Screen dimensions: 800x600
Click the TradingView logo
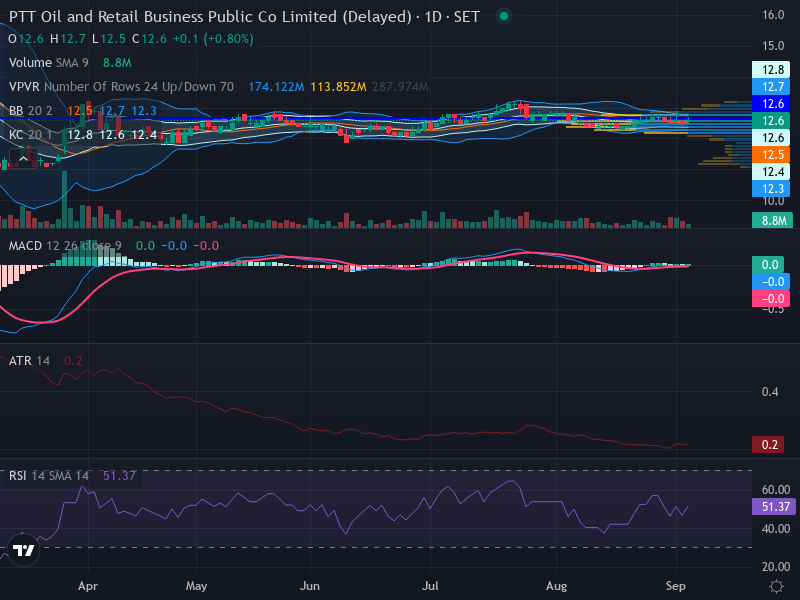click(23, 551)
